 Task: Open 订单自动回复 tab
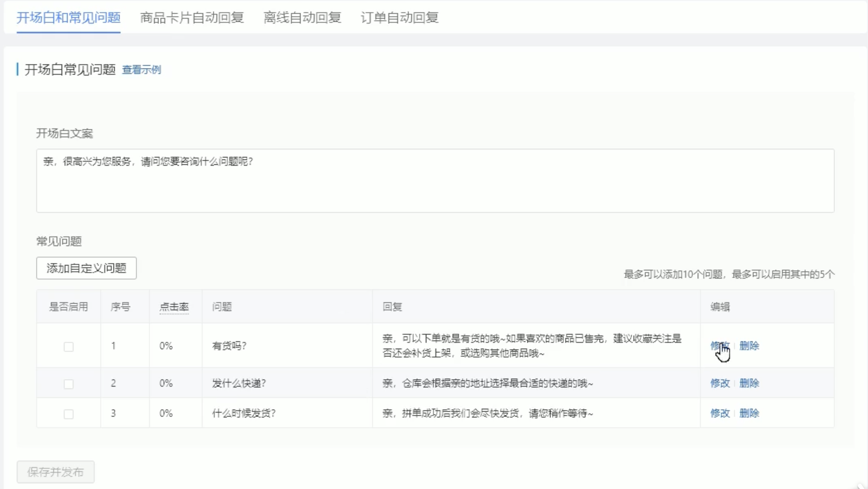(x=399, y=17)
